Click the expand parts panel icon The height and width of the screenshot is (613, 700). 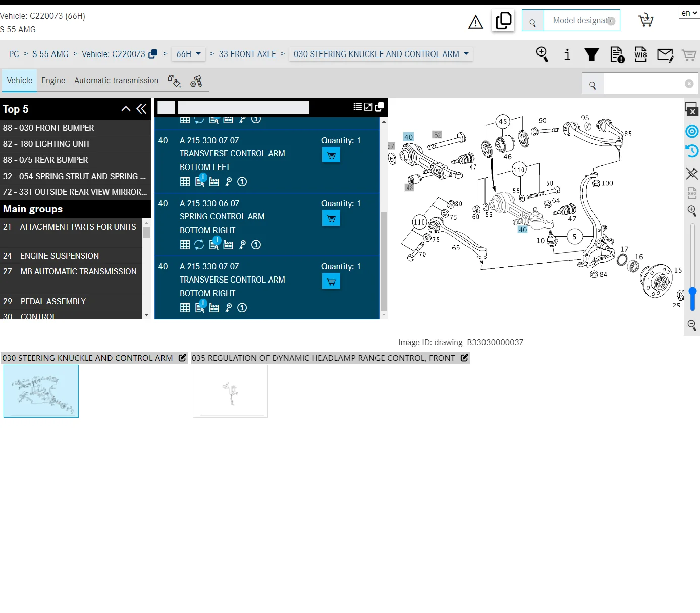[368, 107]
